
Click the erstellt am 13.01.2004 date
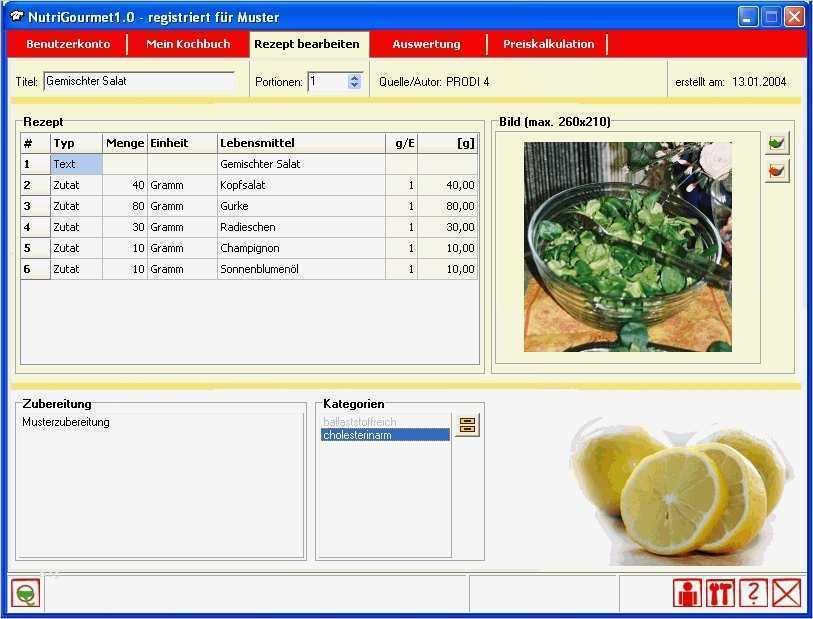click(731, 82)
